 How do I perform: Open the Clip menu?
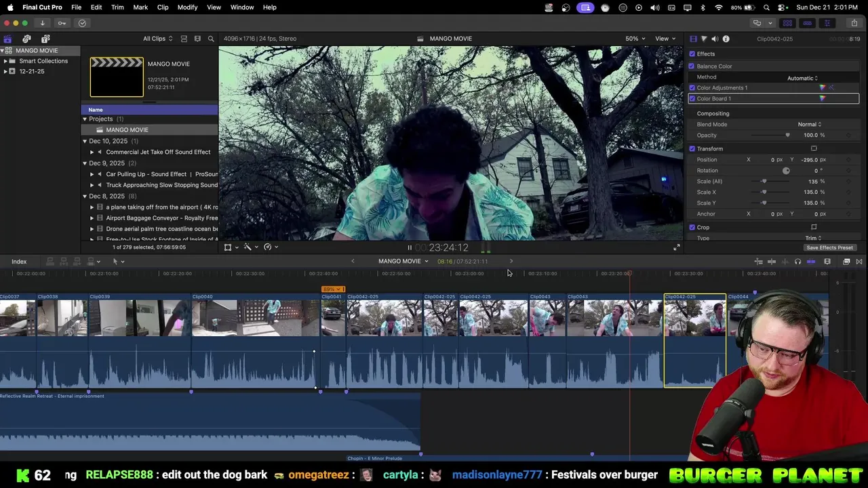(163, 7)
